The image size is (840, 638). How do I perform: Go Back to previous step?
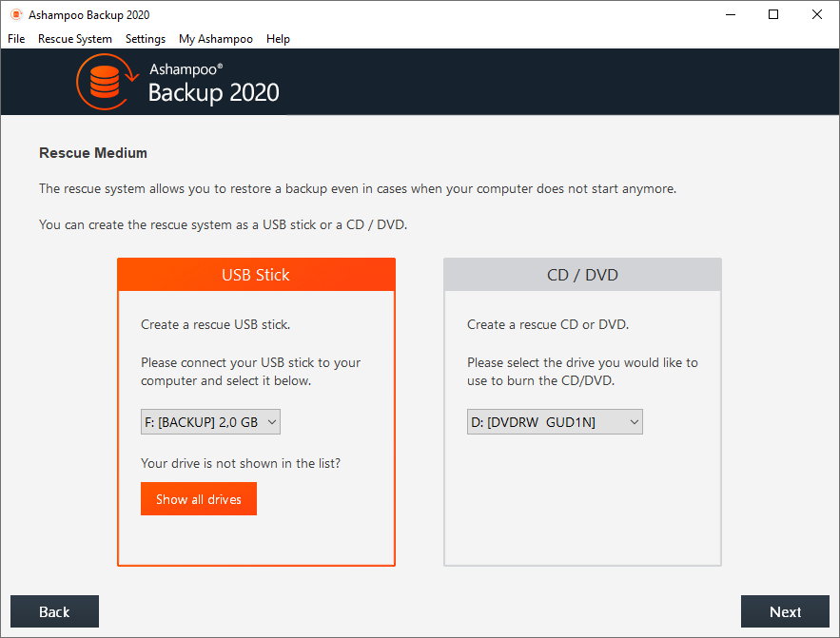[54, 611]
